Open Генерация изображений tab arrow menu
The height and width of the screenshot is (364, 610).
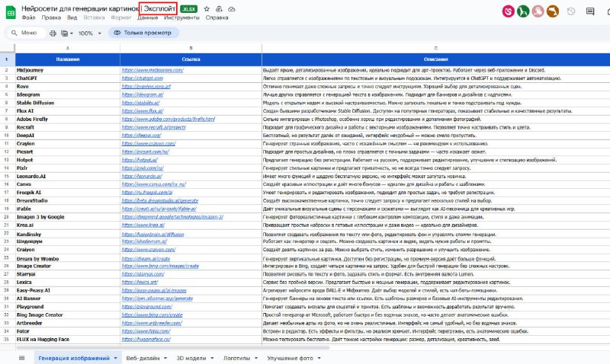pos(116,358)
